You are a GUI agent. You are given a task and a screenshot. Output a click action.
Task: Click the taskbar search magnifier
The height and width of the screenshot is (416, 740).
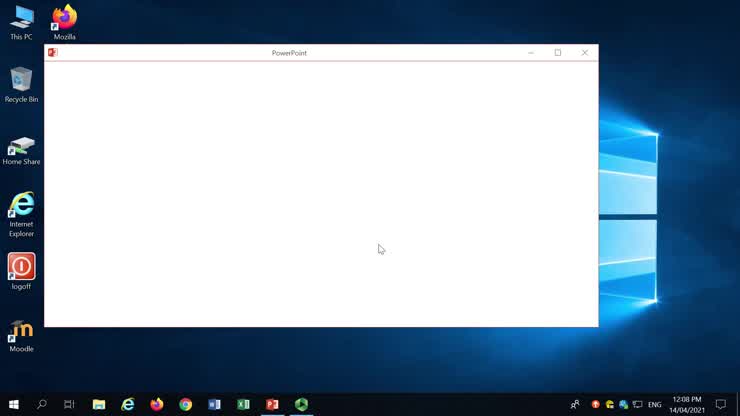(x=42, y=405)
